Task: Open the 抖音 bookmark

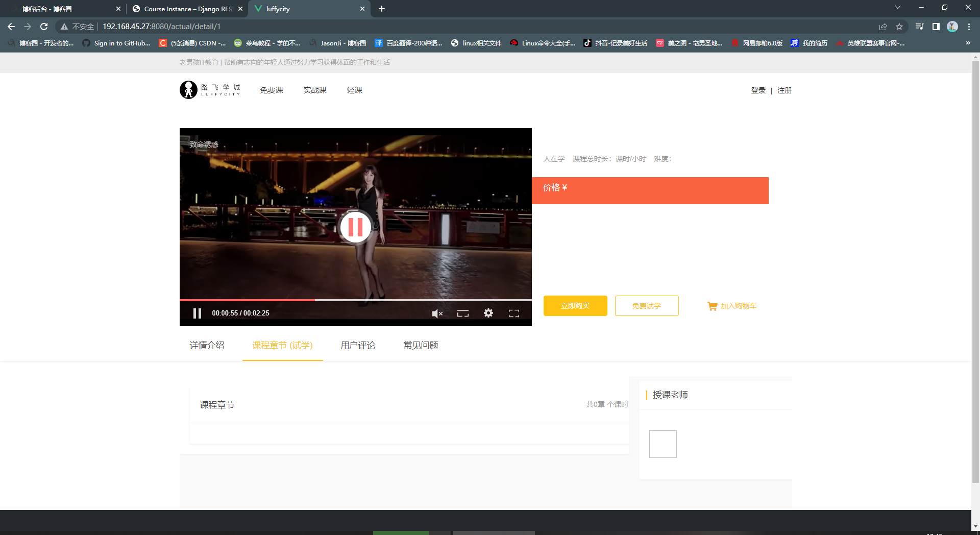Action: click(x=616, y=43)
